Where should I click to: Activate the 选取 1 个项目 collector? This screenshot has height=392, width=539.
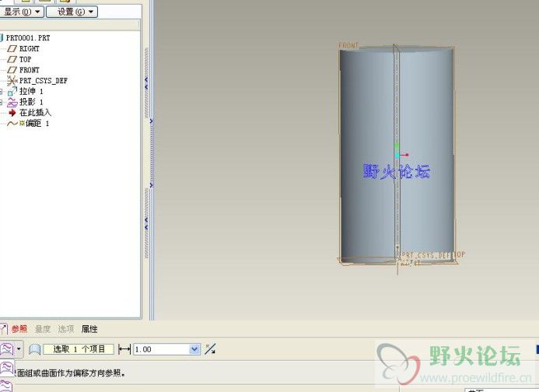79,349
